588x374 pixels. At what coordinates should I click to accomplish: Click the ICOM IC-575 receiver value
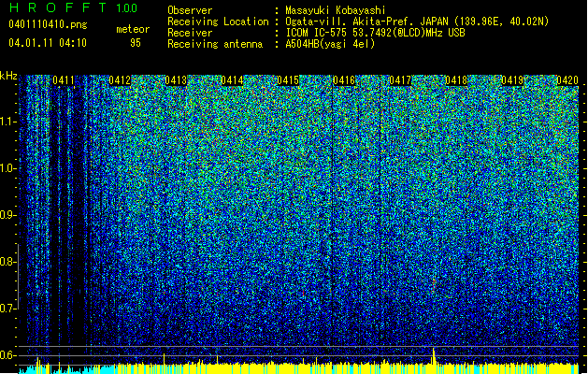click(x=376, y=33)
